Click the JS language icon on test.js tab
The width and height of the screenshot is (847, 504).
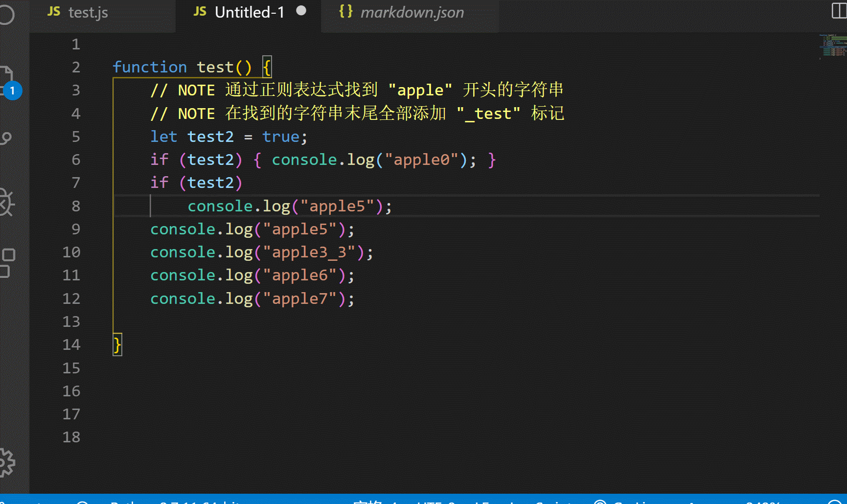(54, 12)
